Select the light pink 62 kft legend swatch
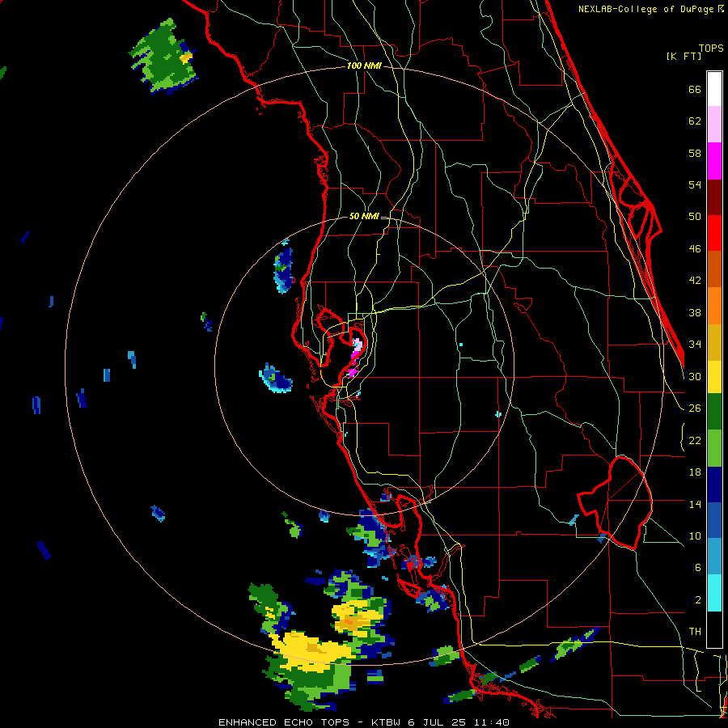The image size is (728, 728). (x=714, y=125)
